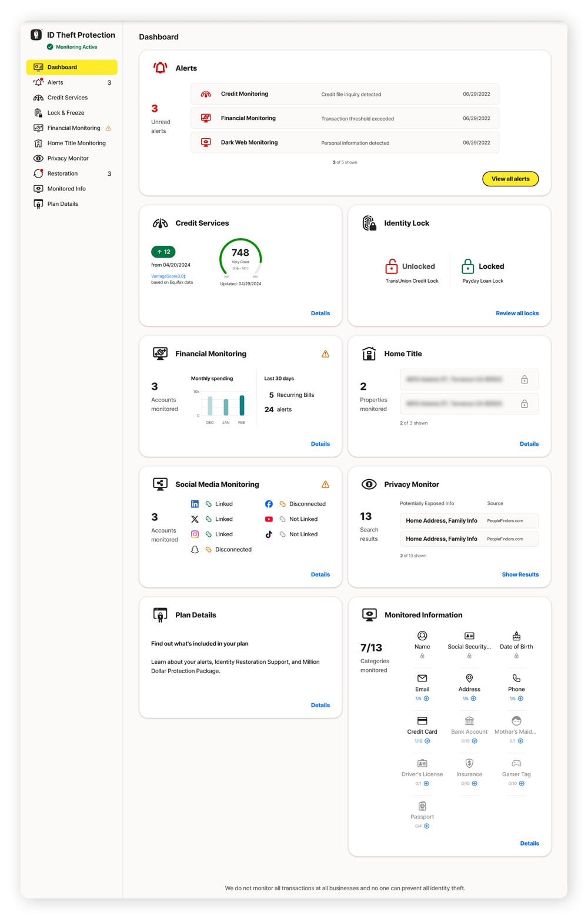Image resolution: width=588 pixels, height=919 pixels.
Task: Click the View all alerts button
Action: [510, 179]
